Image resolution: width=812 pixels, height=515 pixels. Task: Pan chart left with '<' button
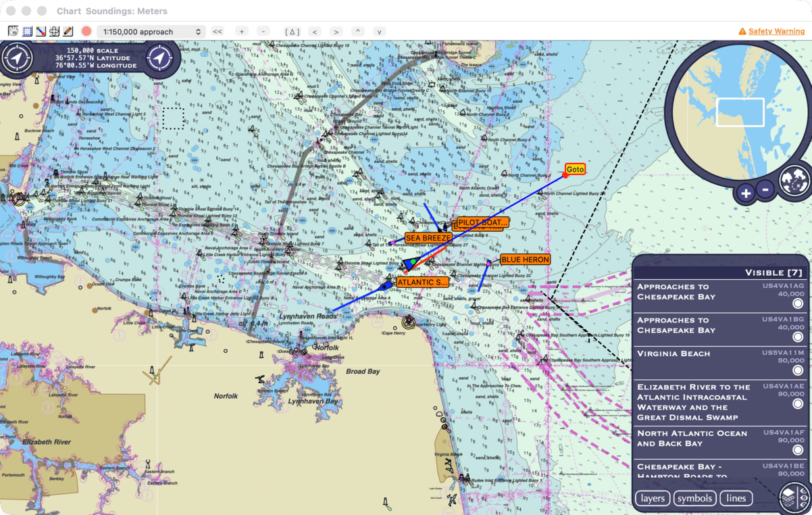pos(314,32)
